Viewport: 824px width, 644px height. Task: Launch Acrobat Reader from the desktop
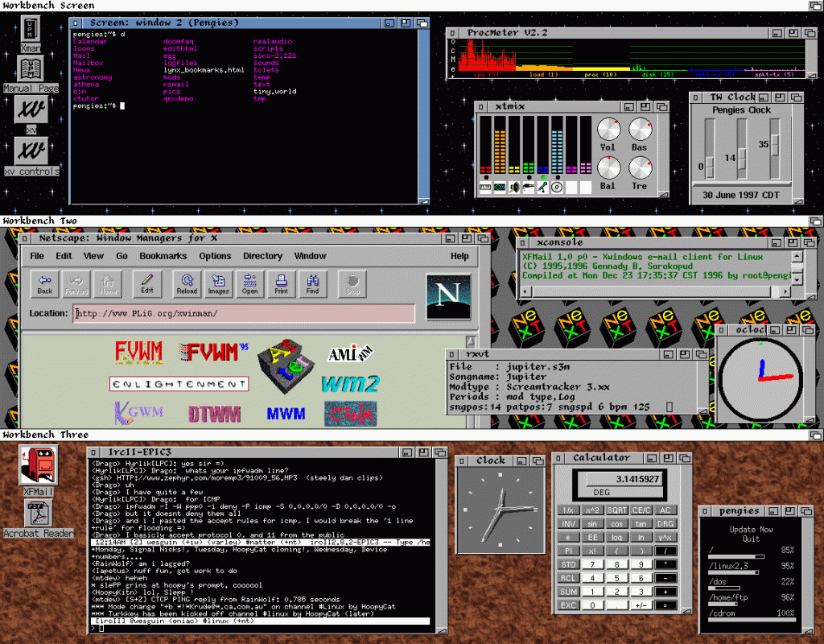pyautogui.click(x=38, y=517)
